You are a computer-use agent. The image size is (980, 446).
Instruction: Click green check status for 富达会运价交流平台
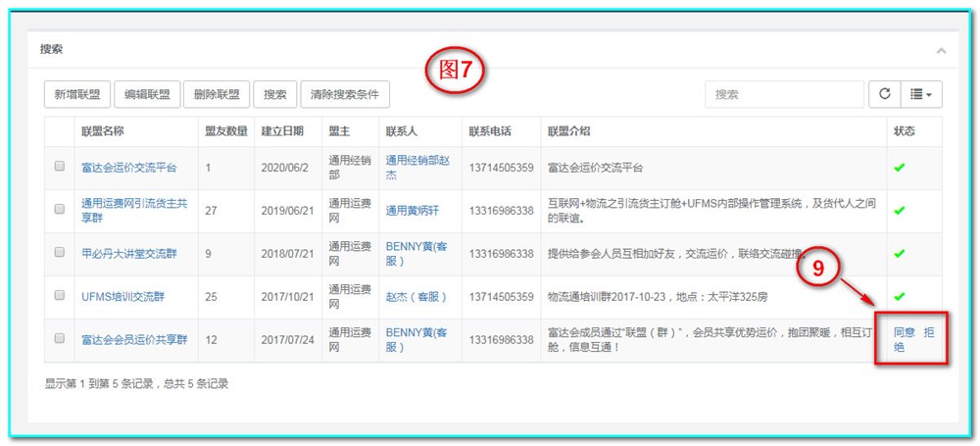(x=900, y=168)
